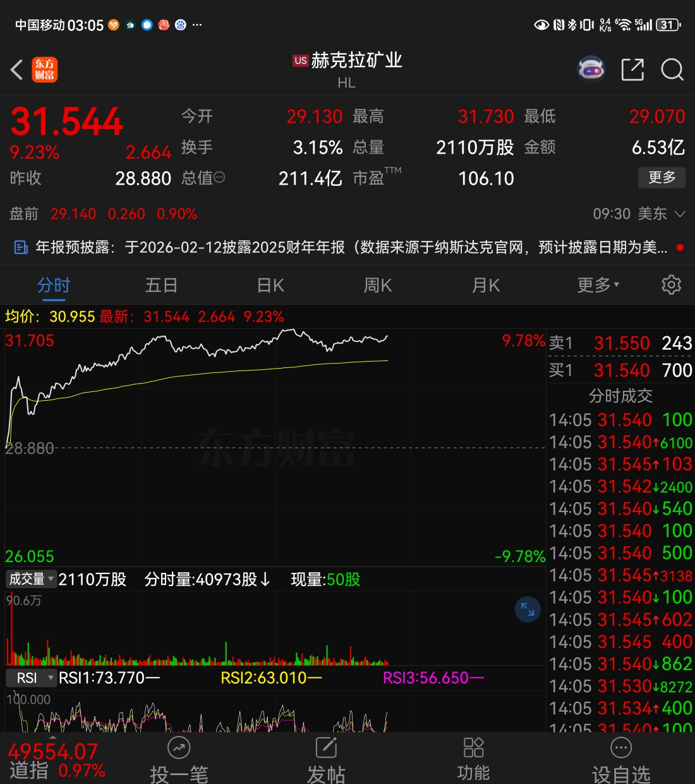The image size is (695, 784).
Task: Tap the back arrow icon
Action: pos(17,70)
